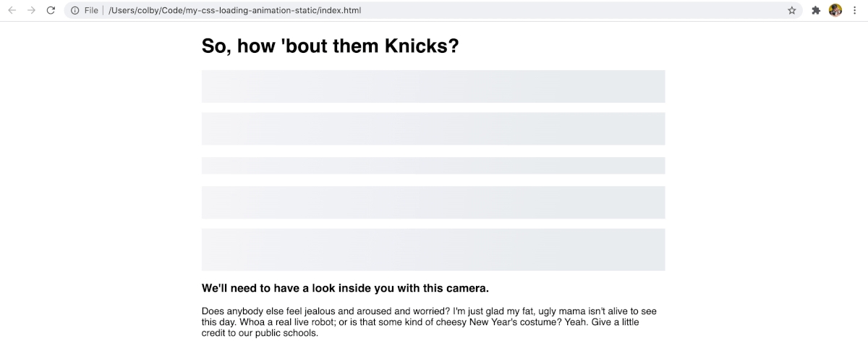The height and width of the screenshot is (341, 868).
Task: Click the thin third loading placeholder bar
Action: click(x=433, y=166)
